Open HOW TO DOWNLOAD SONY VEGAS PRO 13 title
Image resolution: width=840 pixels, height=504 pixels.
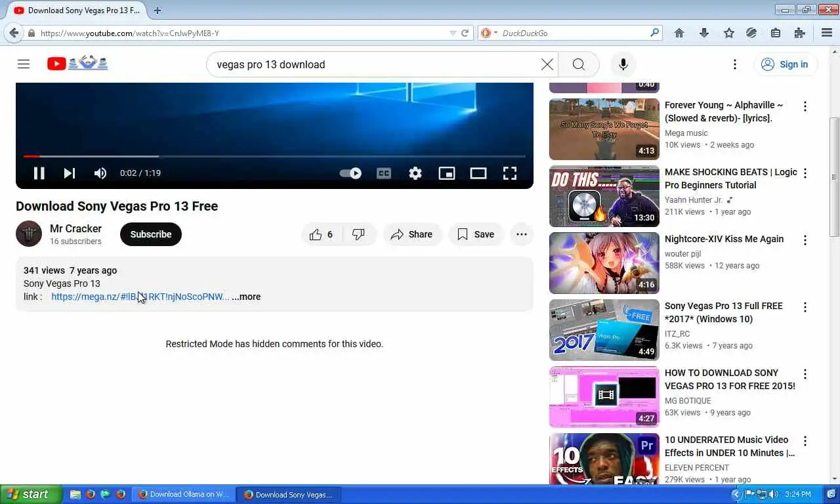[x=730, y=379]
